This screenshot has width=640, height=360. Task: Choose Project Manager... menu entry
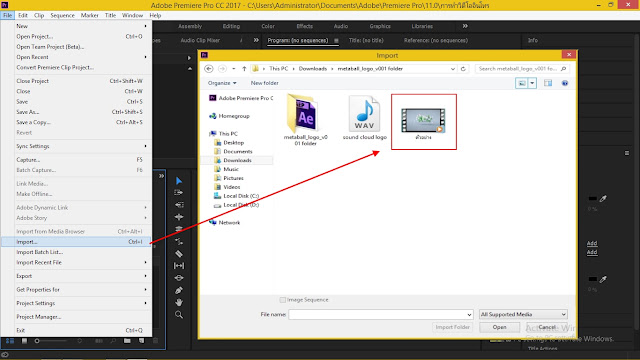pyautogui.click(x=76, y=317)
